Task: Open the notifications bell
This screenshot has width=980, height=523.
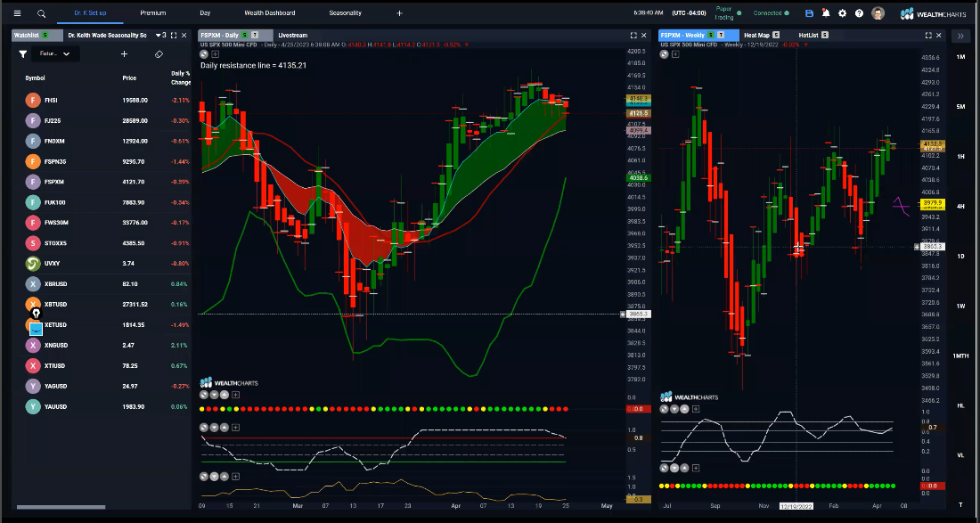Action: point(826,13)
